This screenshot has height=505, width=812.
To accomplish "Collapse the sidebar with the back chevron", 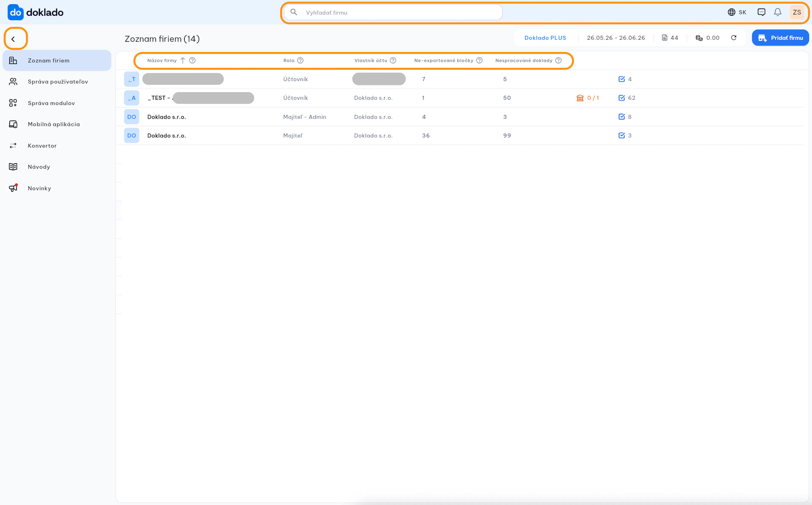I will click(x=13, y=39).
